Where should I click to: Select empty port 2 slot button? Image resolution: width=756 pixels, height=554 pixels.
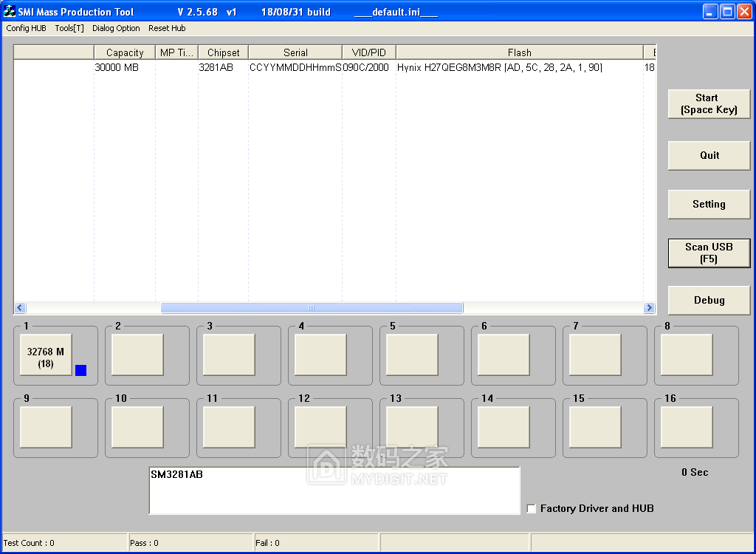click(137, 355)
